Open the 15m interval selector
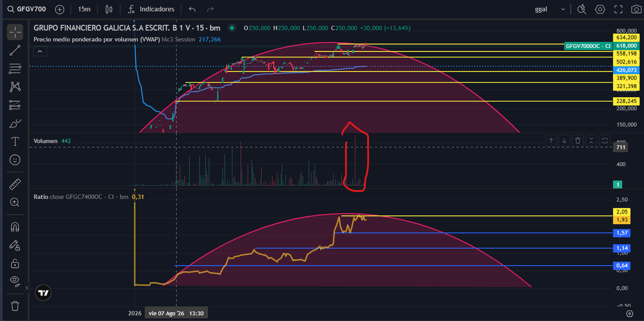Screen dimensions: 644x321 pos(84,9)
